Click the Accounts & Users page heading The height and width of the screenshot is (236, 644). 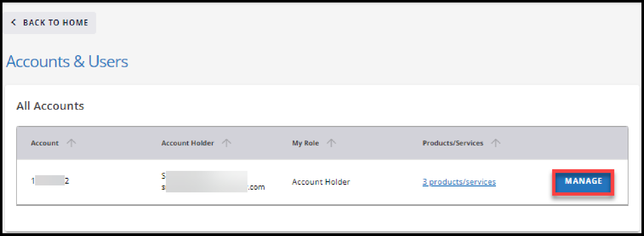point(67,61)
